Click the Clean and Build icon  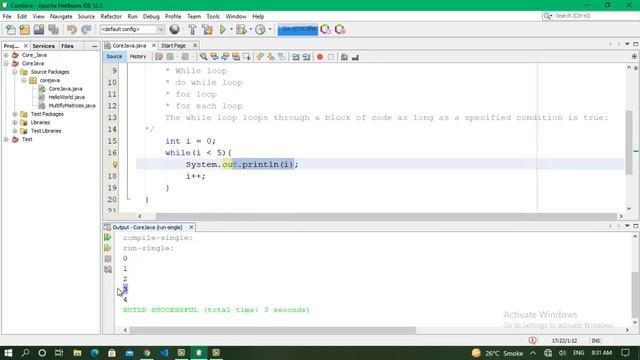coord(207,29)
